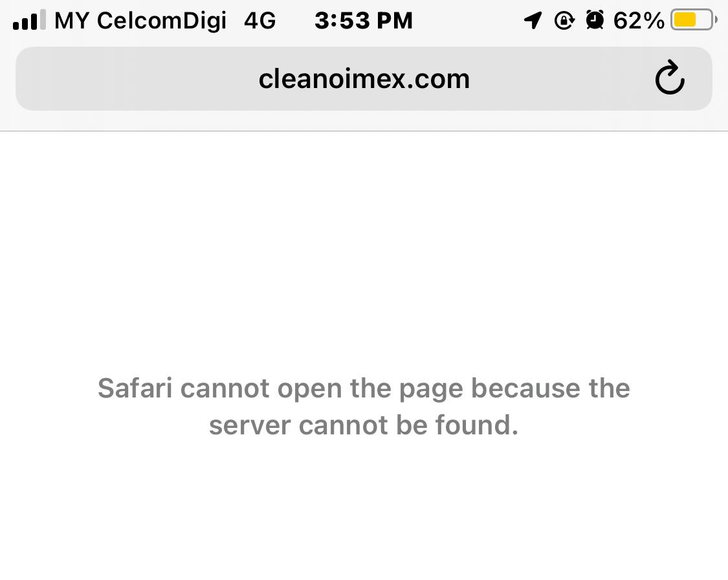Click empty left side of address bar
The height and width of the screenshot is (580, 728).
pos(135,78)
